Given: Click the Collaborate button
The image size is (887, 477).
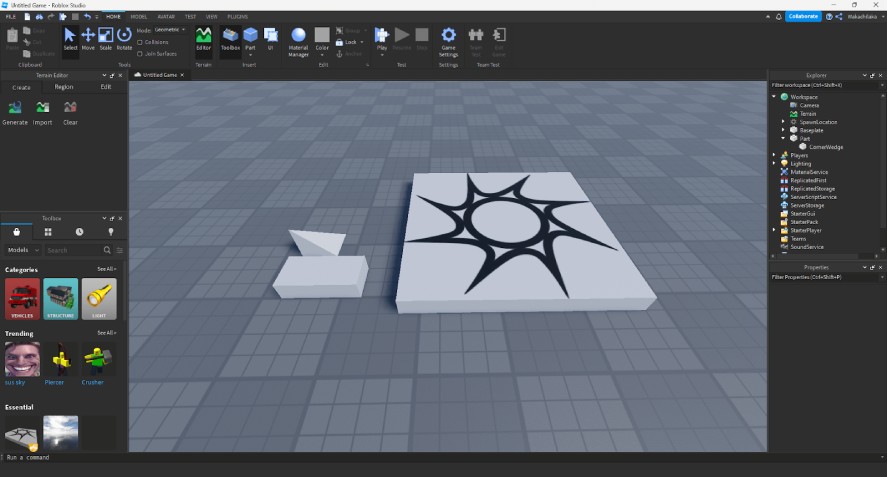Looking at the screenshot, I should (803, 16).
